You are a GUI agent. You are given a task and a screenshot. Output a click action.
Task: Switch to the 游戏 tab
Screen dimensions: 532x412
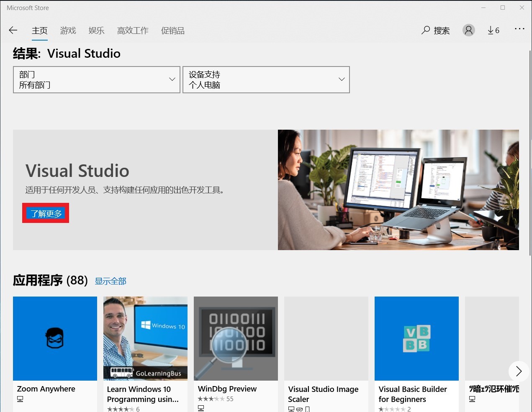(x=68, y=30)
